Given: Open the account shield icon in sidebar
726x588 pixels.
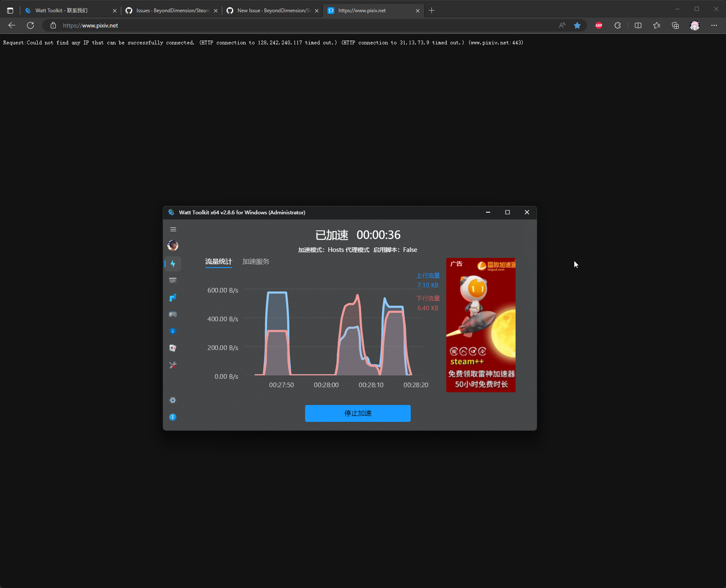Looking at the screenshot, I should point(173,331).
